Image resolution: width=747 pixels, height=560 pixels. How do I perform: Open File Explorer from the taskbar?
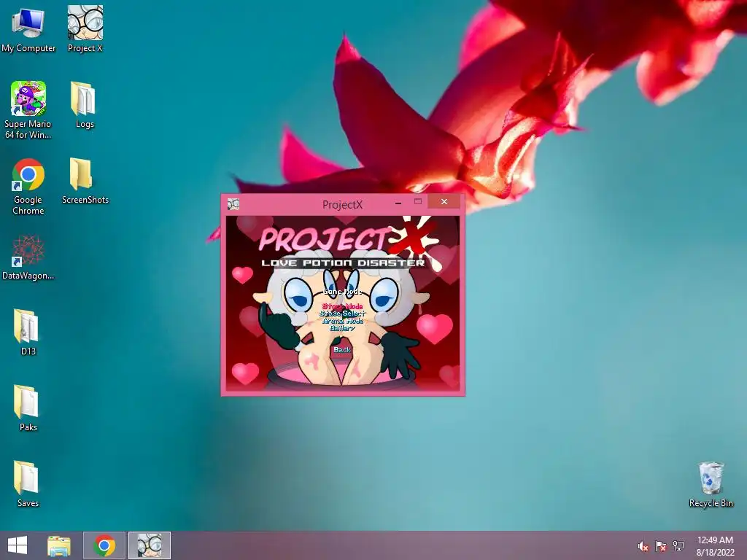pos(59,545)
